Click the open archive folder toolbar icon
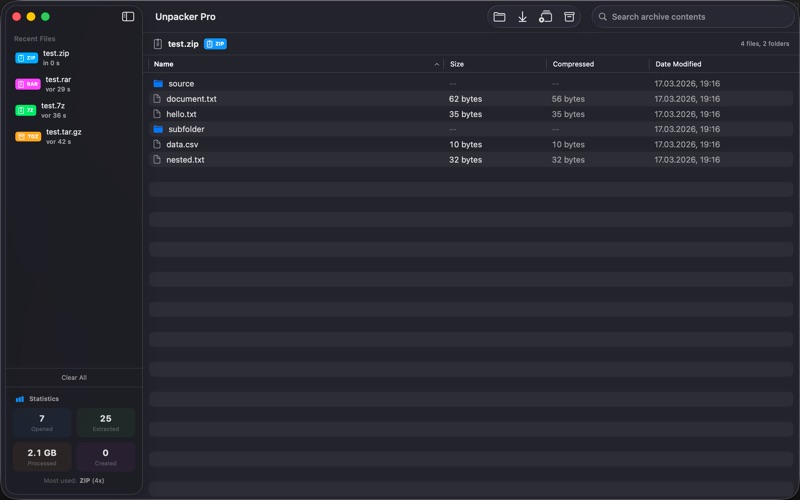Image resolution: width=800 pixels, height=500 pixels. [x=499, y=17]
